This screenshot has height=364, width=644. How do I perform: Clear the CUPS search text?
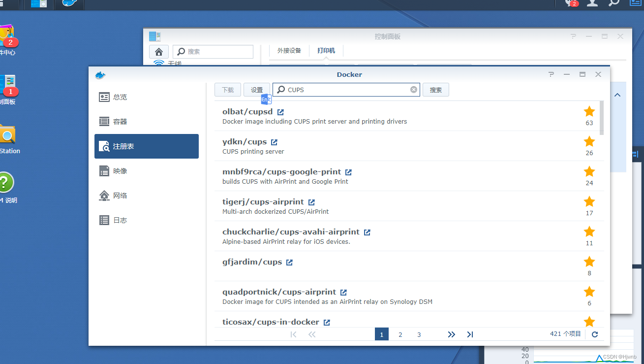click(414, 90)
